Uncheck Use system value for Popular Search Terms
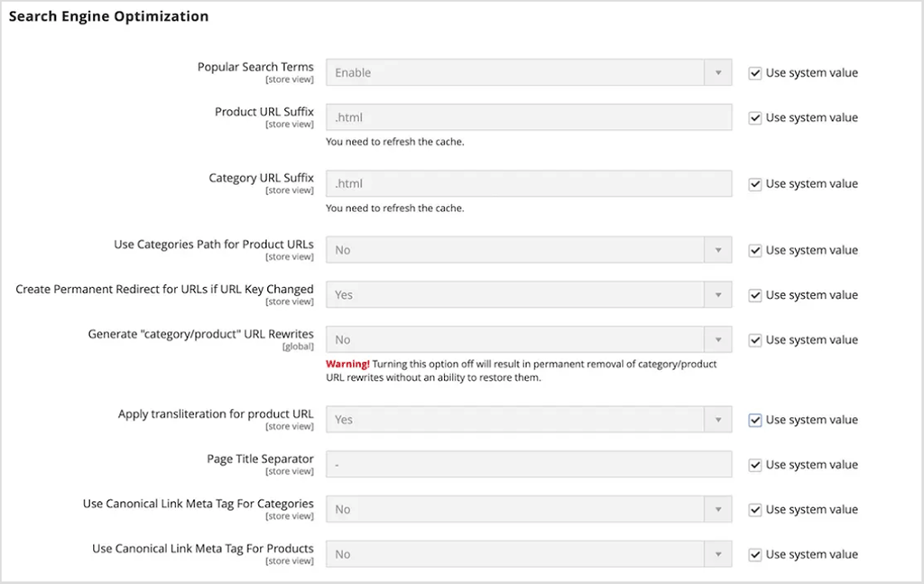The image size is (924, 584). [755, 73]
